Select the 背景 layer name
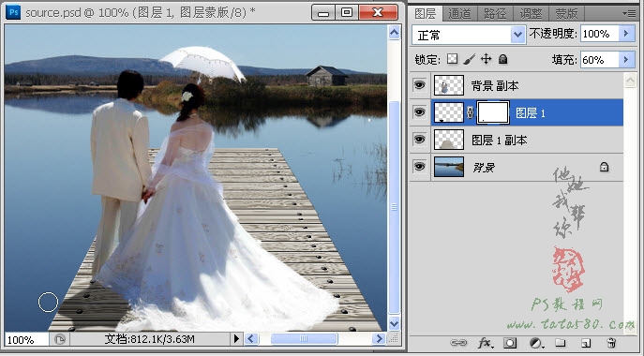 [484, 168]
